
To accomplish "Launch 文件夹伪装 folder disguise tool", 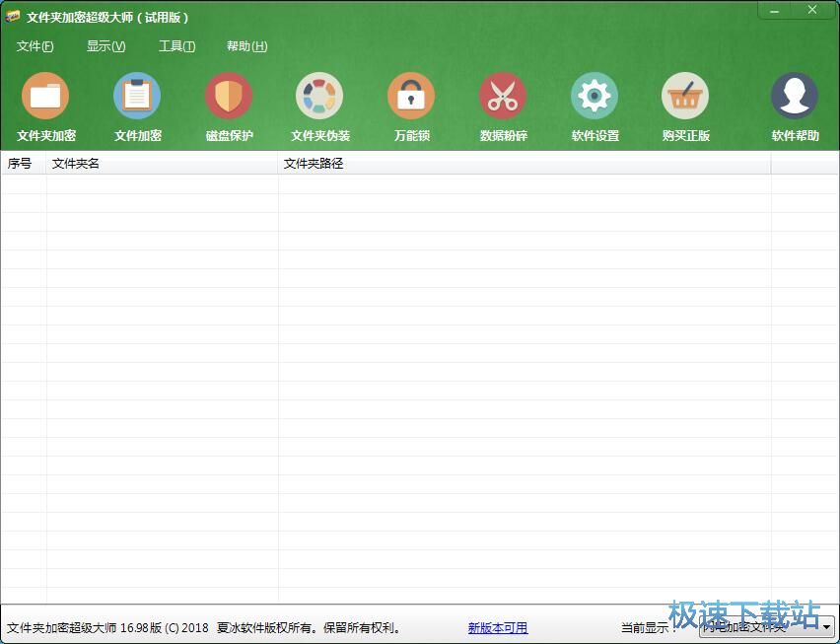I will click(x=319, y=107).
